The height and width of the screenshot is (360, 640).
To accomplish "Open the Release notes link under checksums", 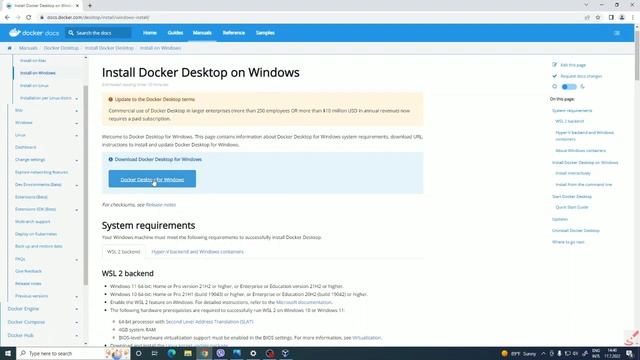I will coord(161,205).
